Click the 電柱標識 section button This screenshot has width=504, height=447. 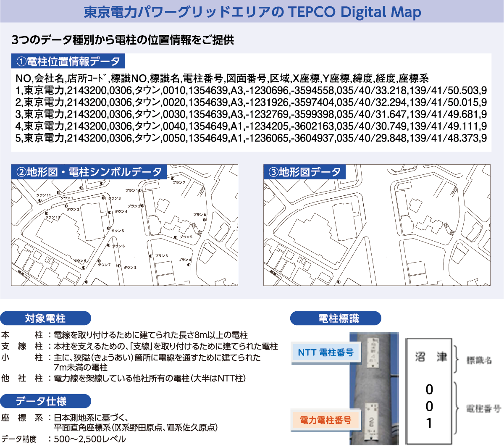(336, 318)
